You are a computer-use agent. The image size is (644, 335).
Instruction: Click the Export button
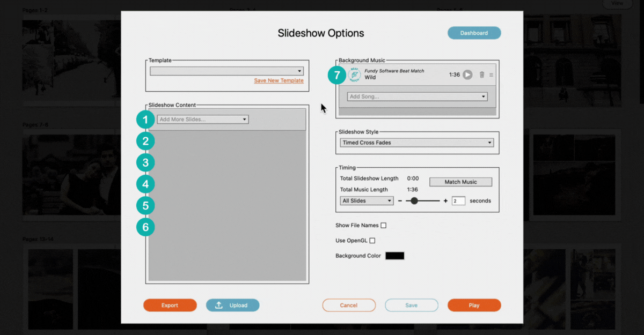[170, 305]
